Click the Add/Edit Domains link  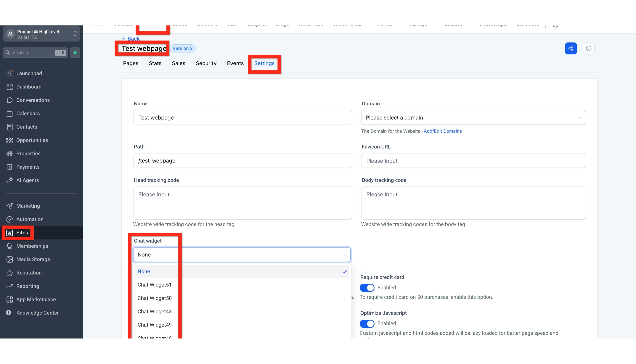click(442, 131)
